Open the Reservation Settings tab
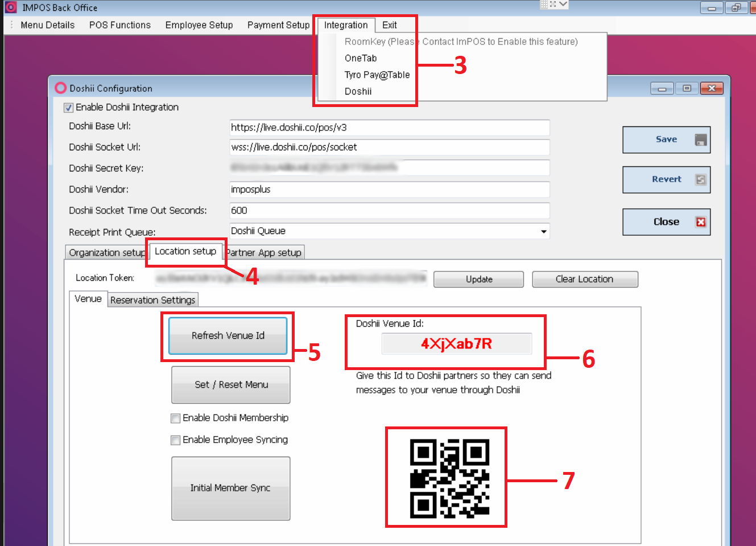This screenshot has height=546, width=756. pos(153,300)
